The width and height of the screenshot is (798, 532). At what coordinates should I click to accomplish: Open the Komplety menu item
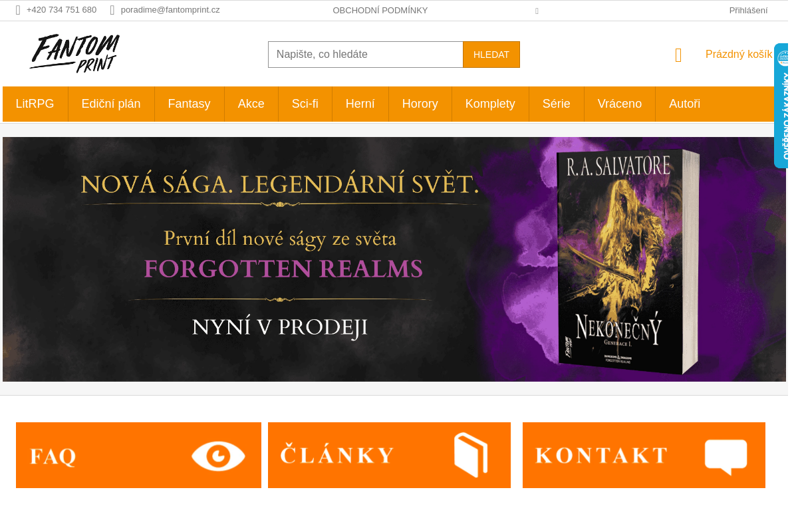pos(490,104)
